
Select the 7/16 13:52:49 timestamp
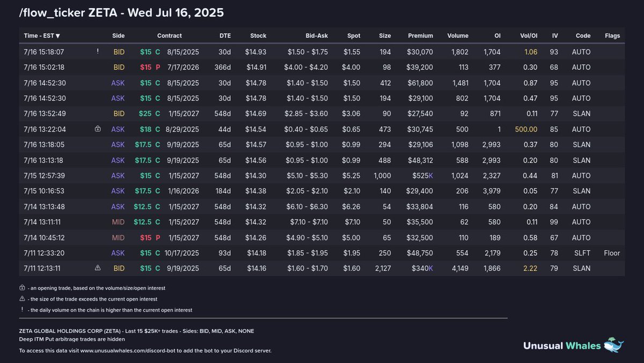(x=44, y=114)
